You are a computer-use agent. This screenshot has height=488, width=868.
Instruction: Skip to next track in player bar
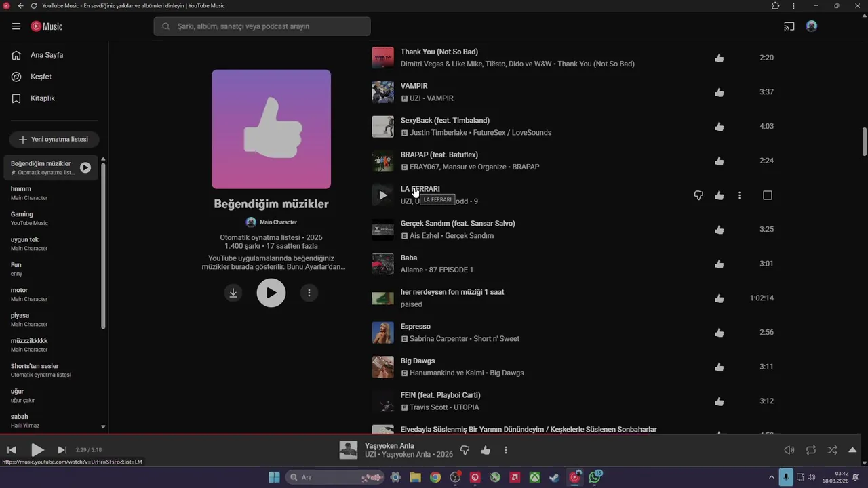pos(62,450)
